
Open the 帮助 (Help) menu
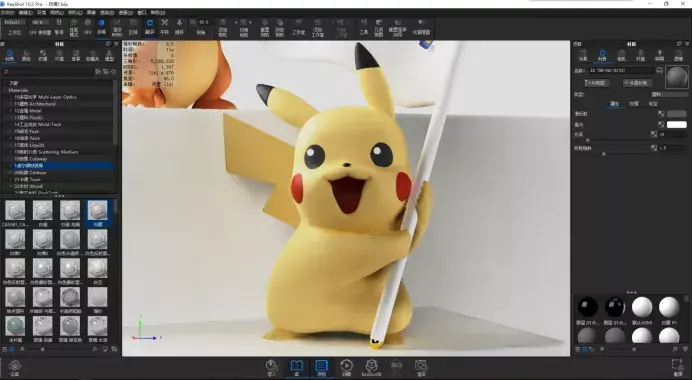click(158, 13)
